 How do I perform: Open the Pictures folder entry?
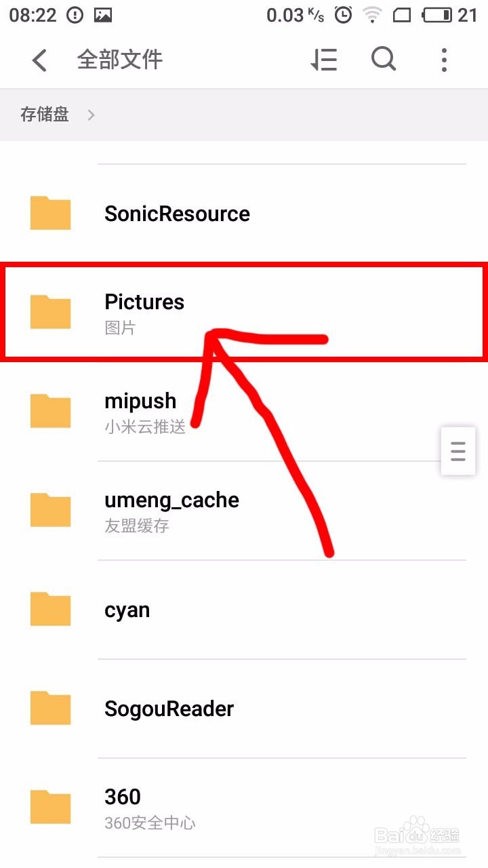click(x=244, y=312)
